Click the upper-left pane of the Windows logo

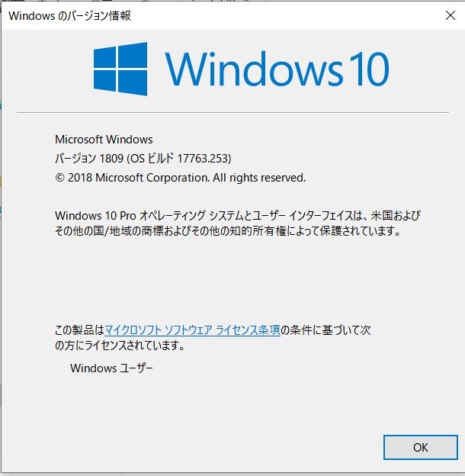click(104, 58)
